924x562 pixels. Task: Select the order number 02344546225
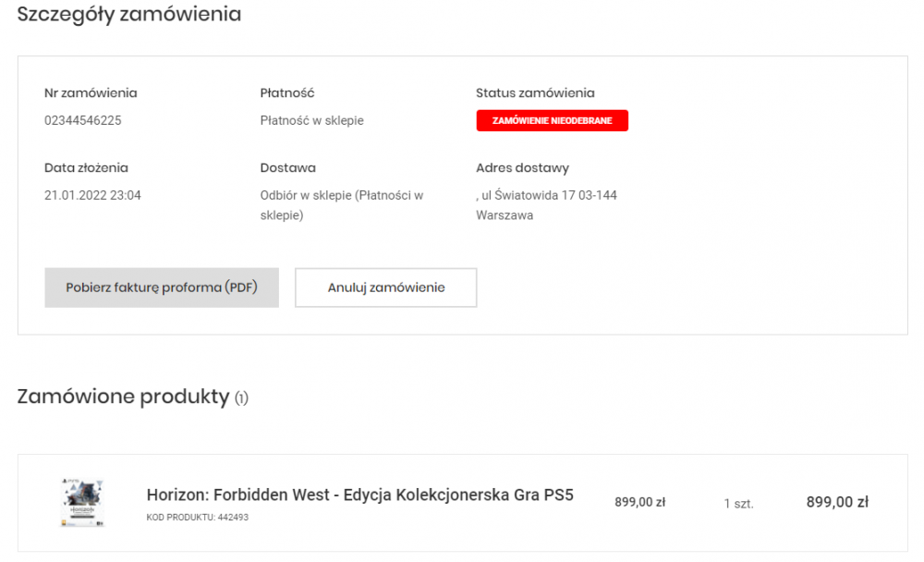(83, 120)
